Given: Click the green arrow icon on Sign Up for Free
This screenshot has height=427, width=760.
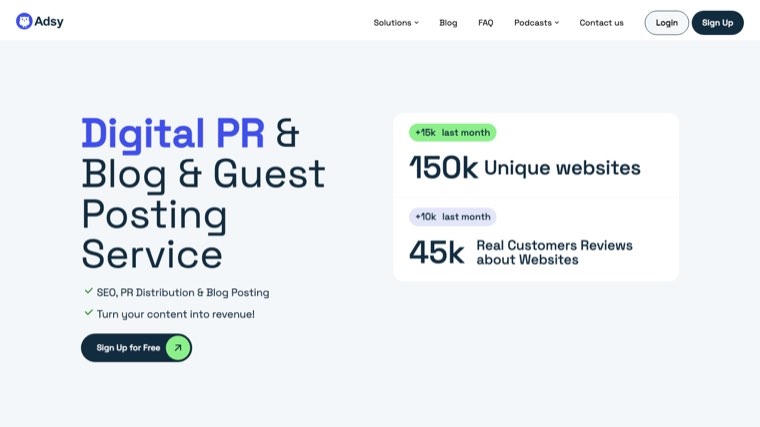Looking at the screenshot, I should pos(178,348).
